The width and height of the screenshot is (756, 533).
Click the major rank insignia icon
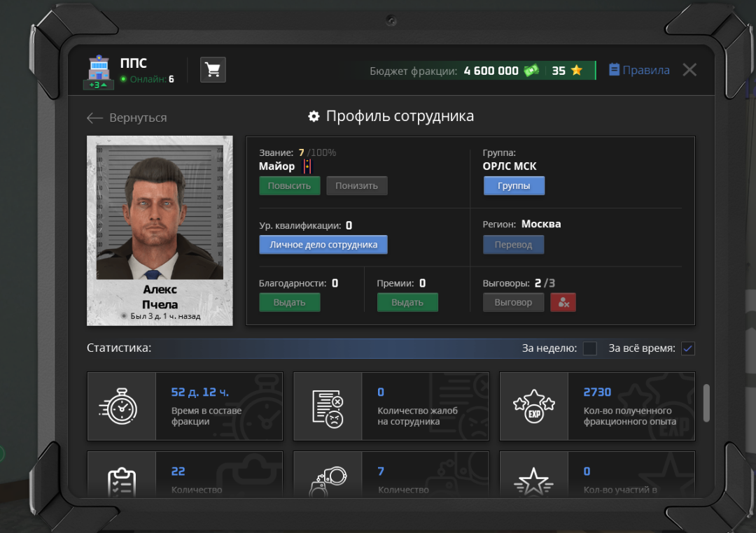pos(306,166)
